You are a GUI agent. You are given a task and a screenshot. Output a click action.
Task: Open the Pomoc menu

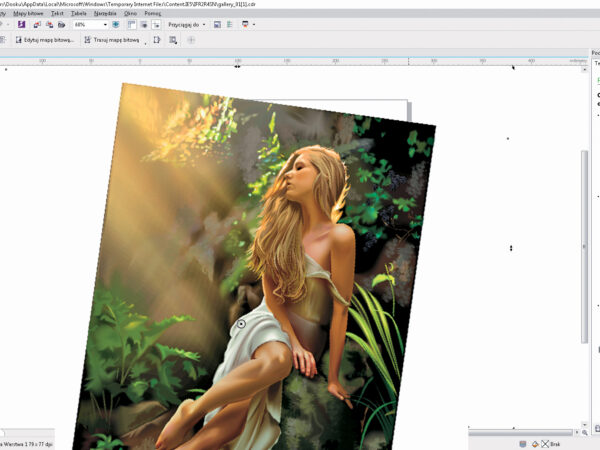(x=152, y=14)
